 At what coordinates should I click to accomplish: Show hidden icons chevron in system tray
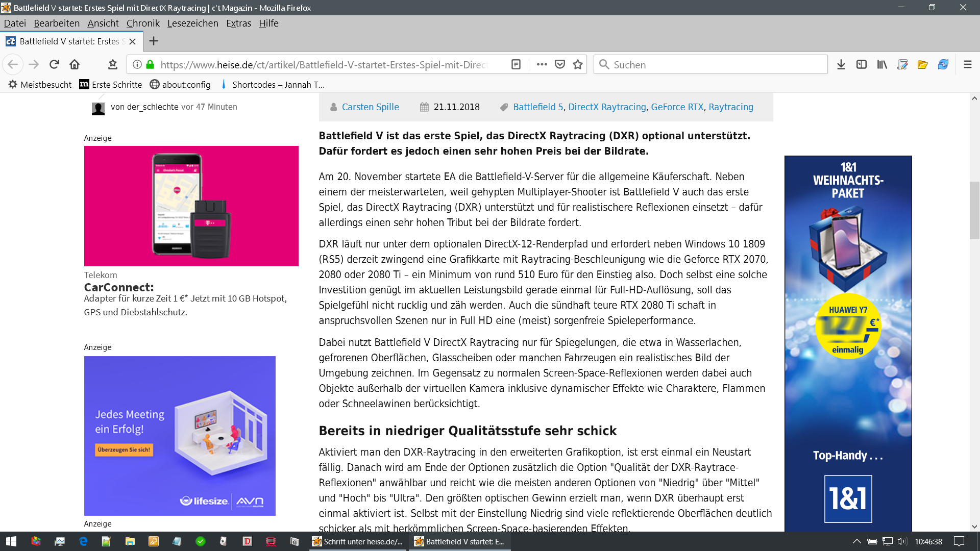[856, 541]
